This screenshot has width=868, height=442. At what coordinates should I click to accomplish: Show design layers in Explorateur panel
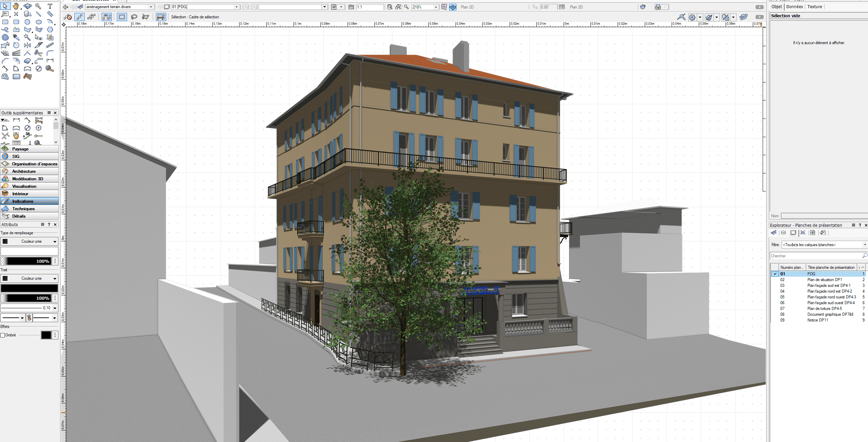click(783, 233)
